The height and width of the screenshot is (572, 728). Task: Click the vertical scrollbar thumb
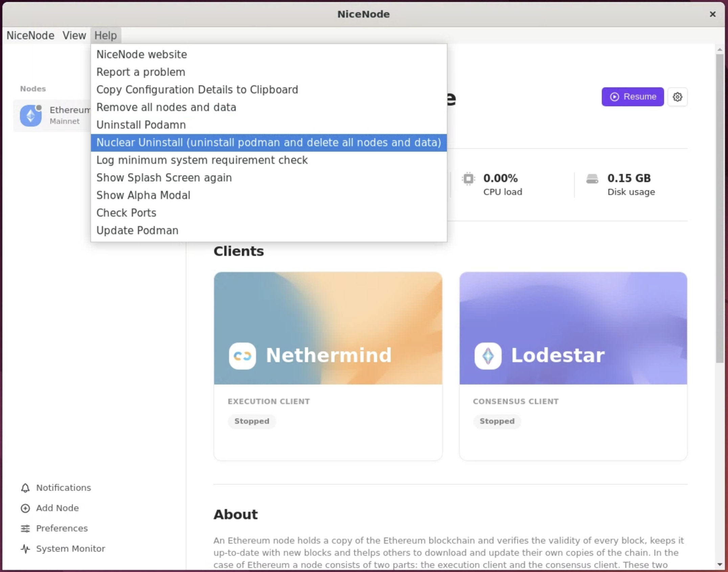(x=720, y=208)
